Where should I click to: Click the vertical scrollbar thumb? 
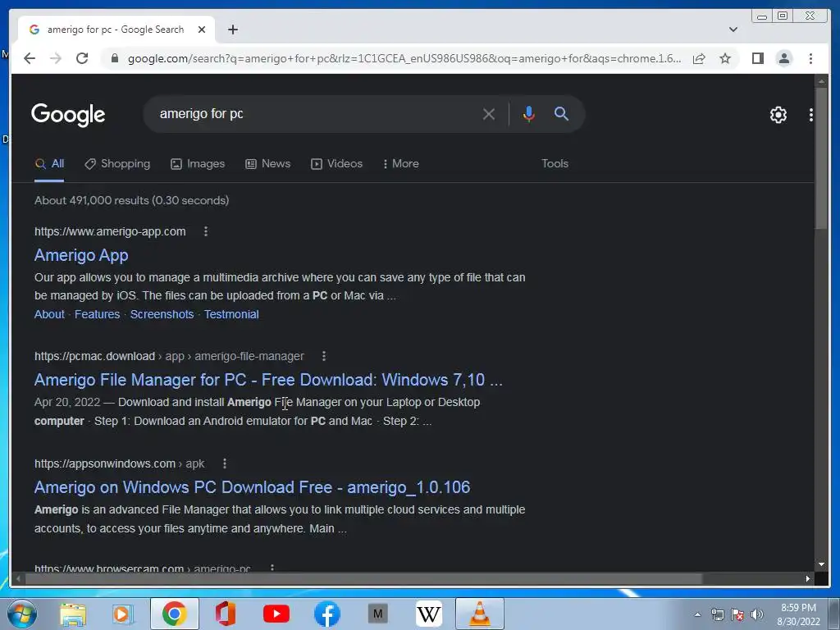(x=820, y=158)
